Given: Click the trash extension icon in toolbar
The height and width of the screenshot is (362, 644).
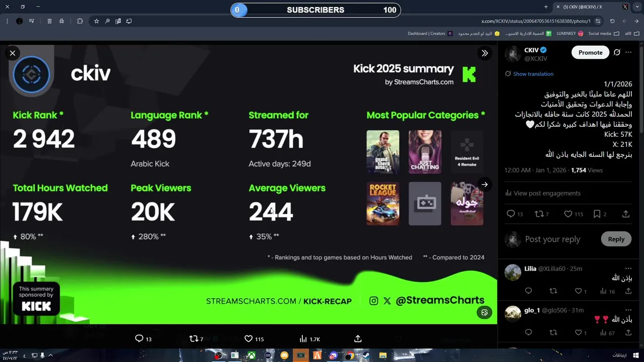Looking at the screenshot, I should (x=49, y=21).
